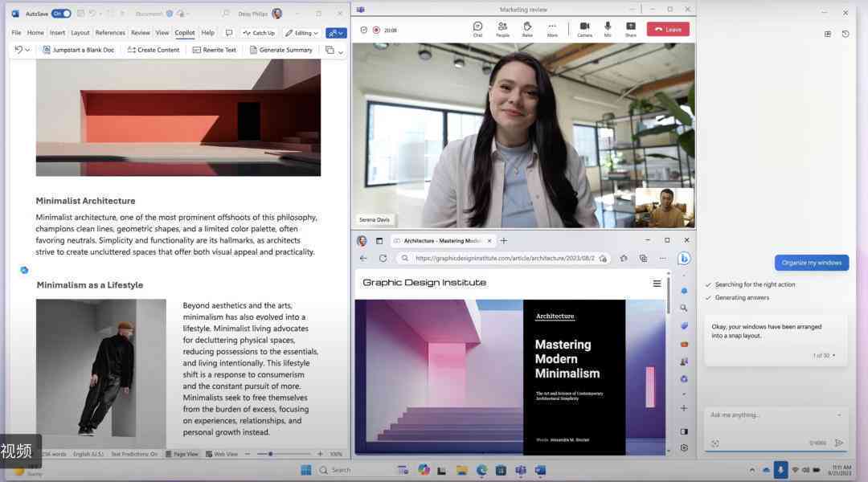Refresh the Edge browser page

point(383,259)
